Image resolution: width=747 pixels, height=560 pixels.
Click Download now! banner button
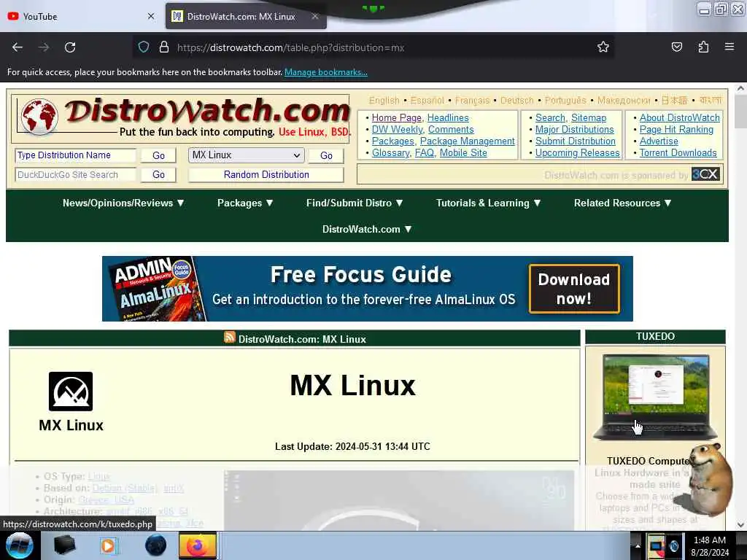point(574,289)
